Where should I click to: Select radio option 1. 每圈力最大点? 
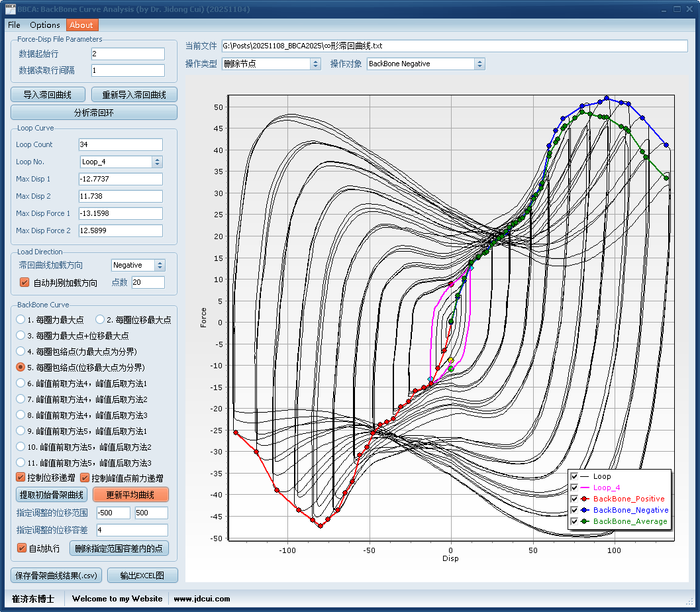coord(21,320)
